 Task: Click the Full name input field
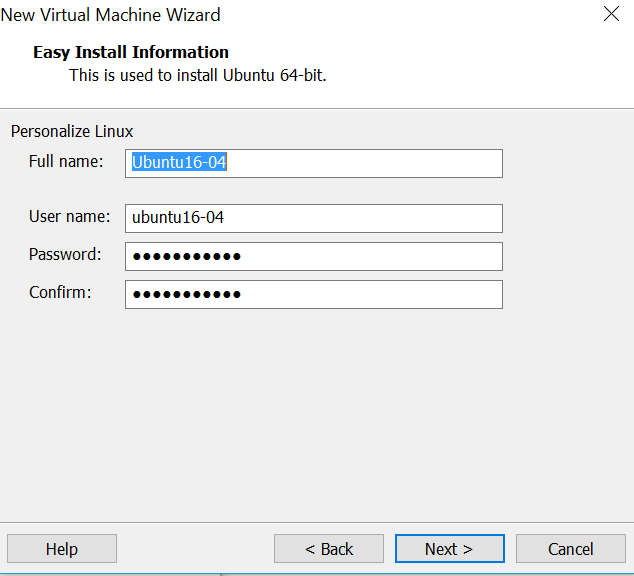(x=314, y=163)
